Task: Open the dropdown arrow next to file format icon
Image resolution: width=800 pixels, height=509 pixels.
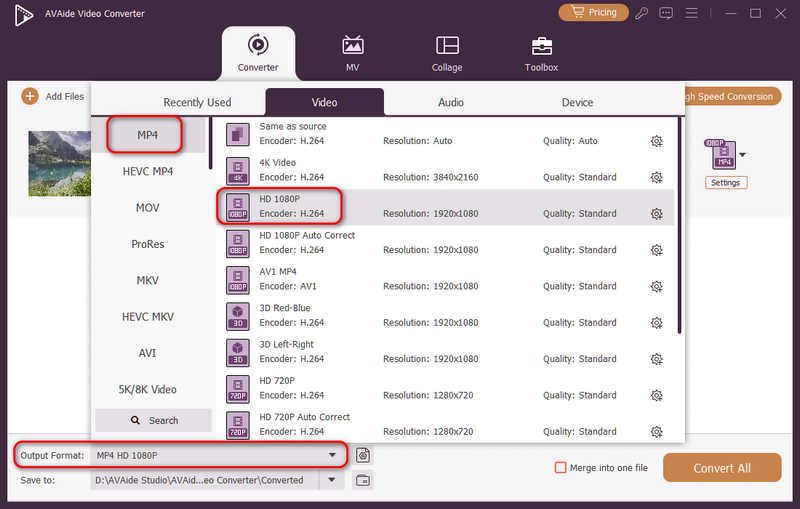Action: [743, 155]
